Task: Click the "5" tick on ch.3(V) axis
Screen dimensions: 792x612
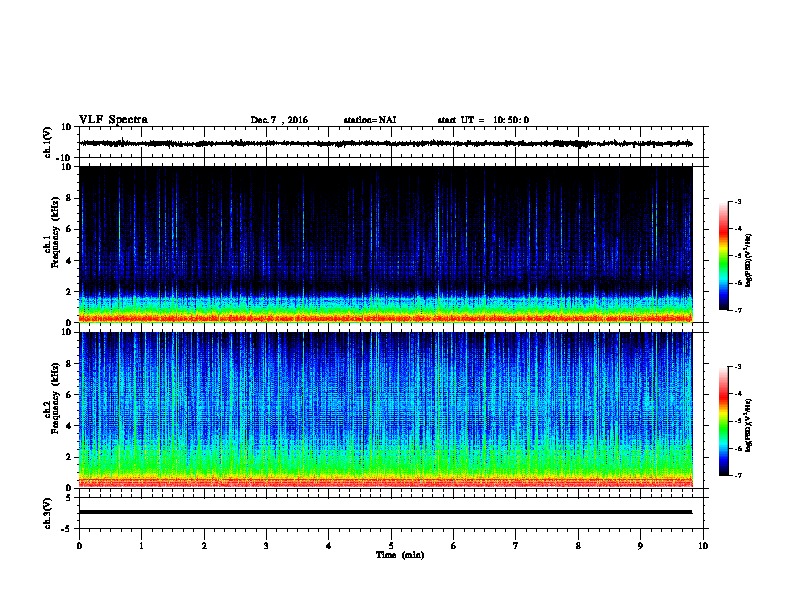Action: (69, 498)
